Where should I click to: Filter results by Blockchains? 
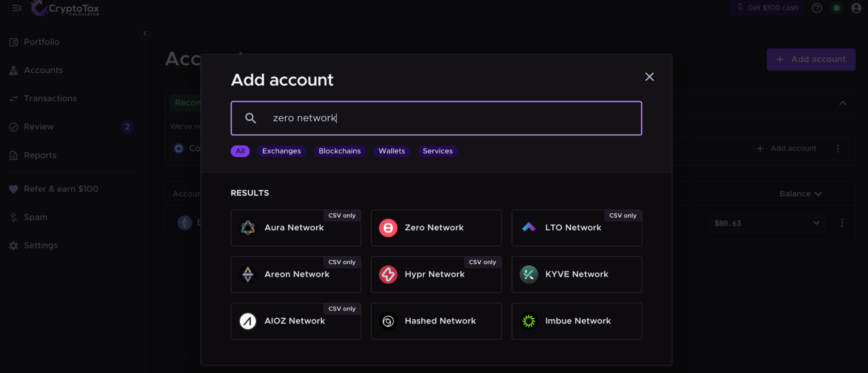click(x=340, y=151)
